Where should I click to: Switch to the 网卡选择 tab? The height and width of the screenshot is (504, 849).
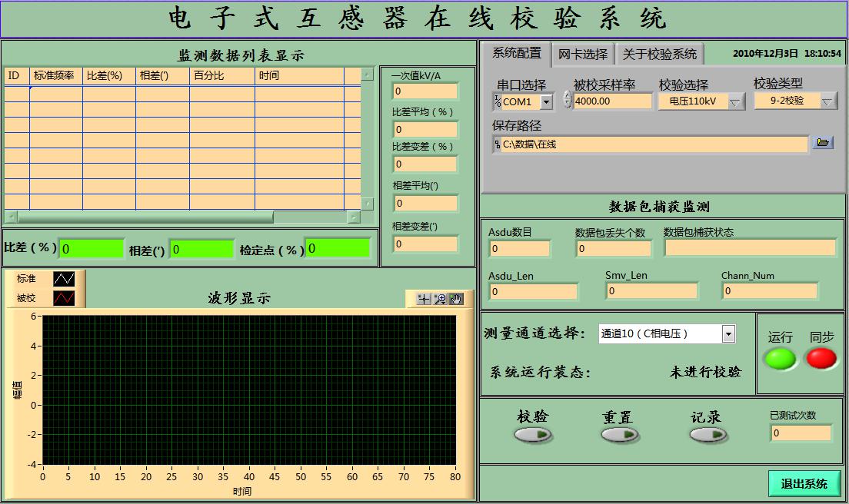(x=583, y=54)
